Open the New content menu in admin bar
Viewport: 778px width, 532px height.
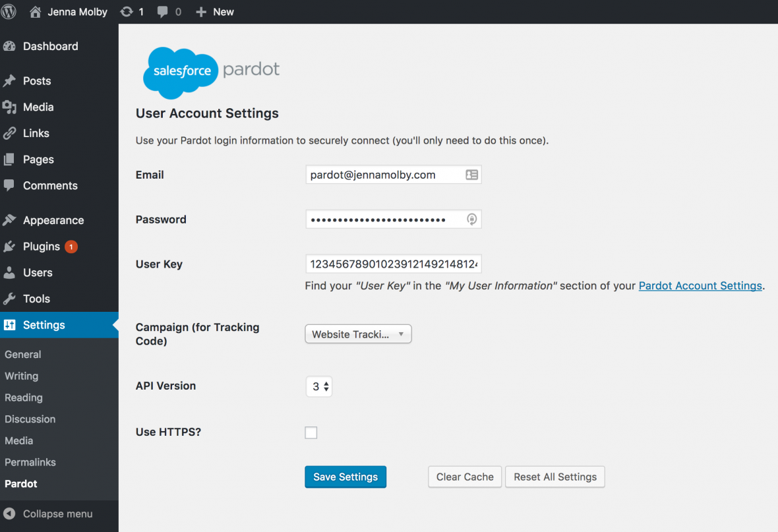point(215,12)
